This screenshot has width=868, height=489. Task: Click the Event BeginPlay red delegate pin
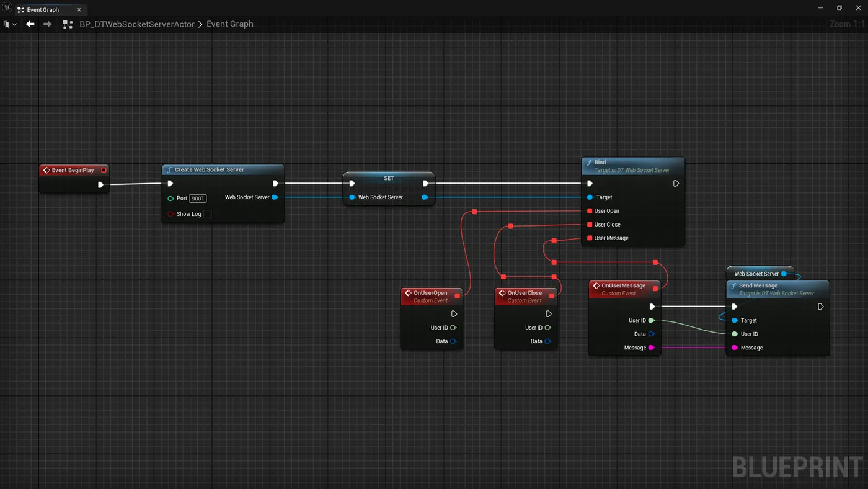[104, 170]
